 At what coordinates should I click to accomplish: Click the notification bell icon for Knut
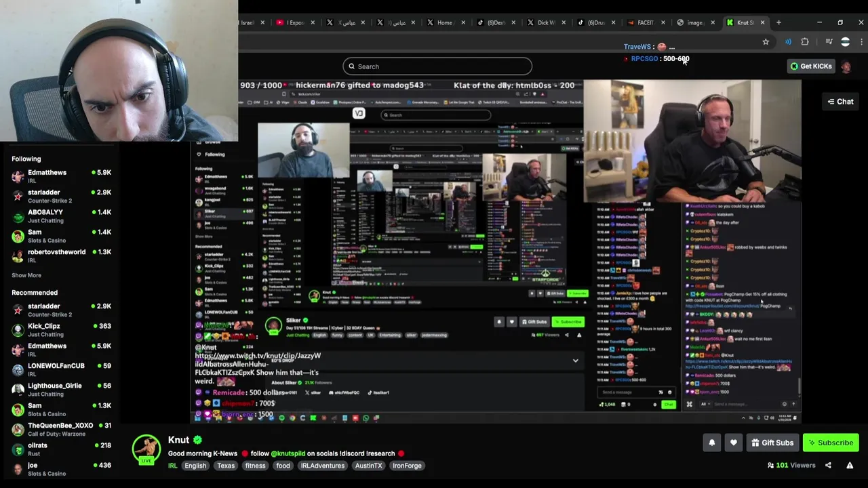pos(712,443)
